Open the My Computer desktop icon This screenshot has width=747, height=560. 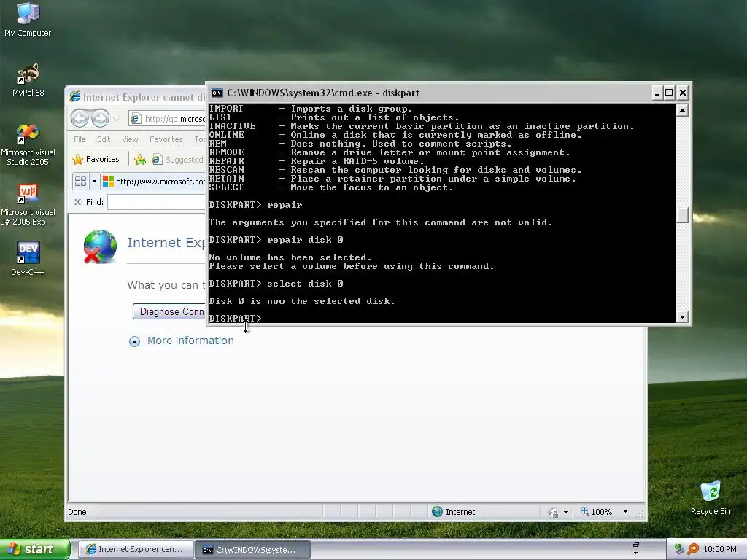pyautogui.click(x=28, y=20)
